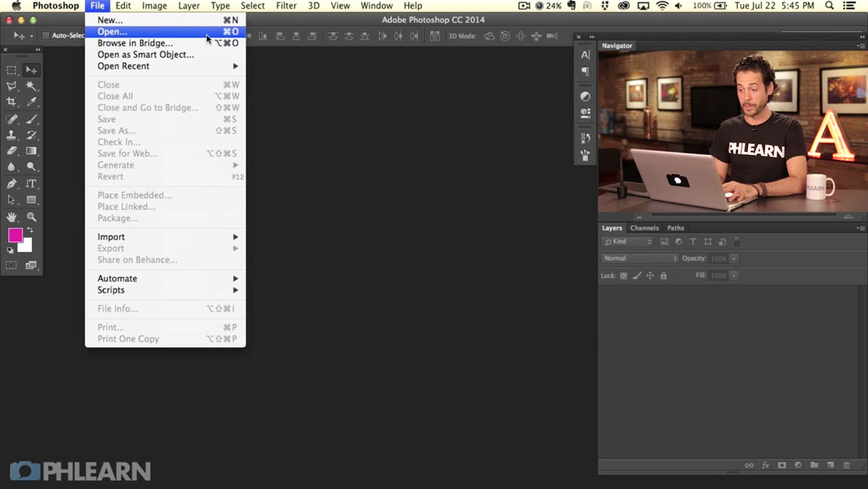Toggle the Auto-Select checkbox
Image resolution: width=868 pixels, height=489 pixels.
(46, 35)
